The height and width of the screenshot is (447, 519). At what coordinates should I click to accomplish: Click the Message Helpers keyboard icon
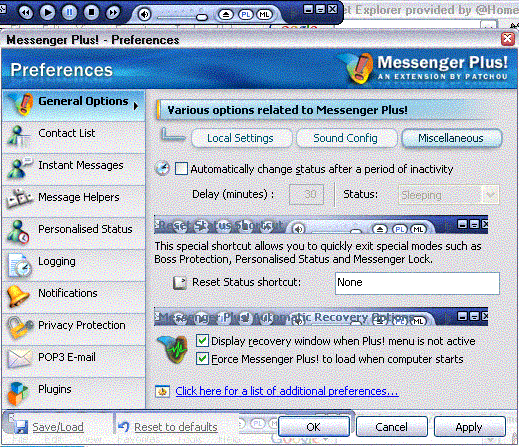click(19, 199)
